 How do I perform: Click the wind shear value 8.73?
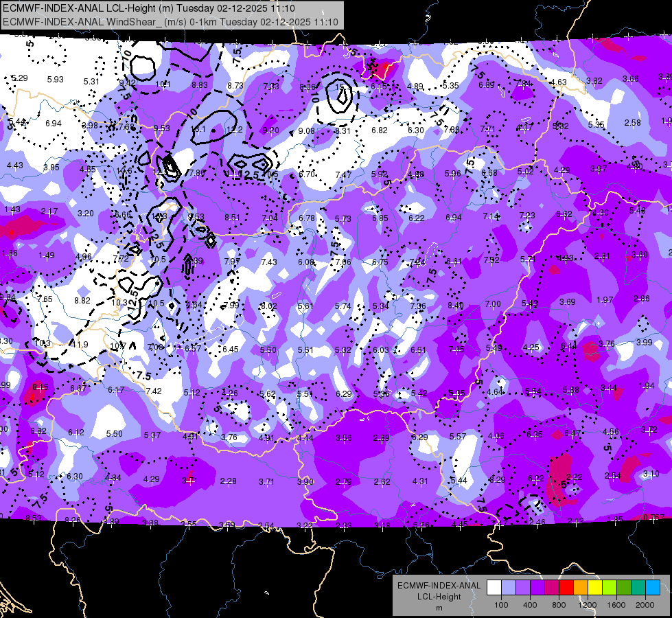[x=235, y=85]
